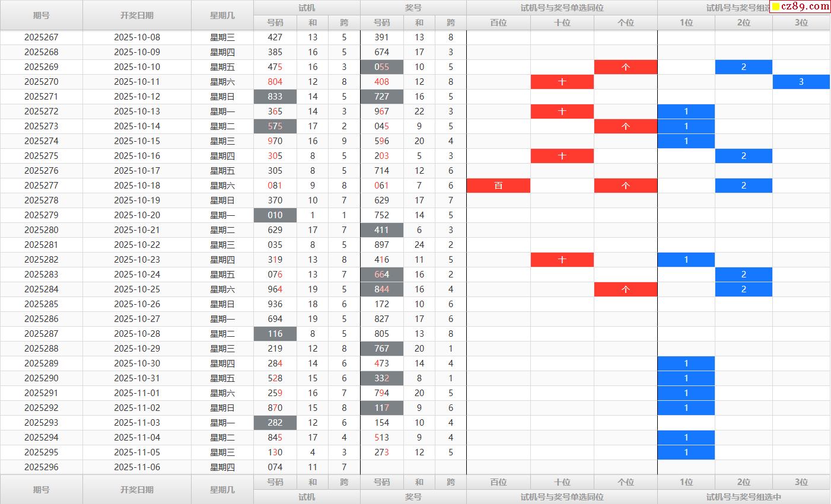
Task: Click the red 百 cell in row 2025277
Action: 499,186
